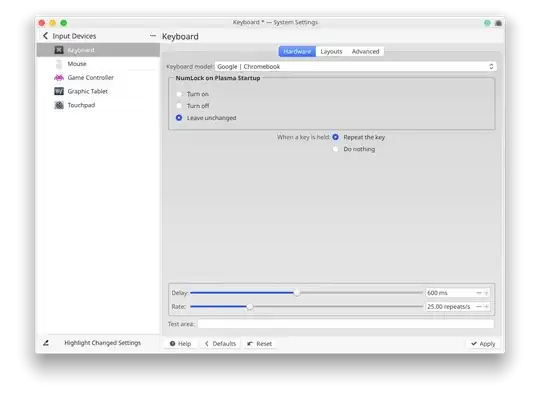The image size is (540, 393).
Task: Open Game Controller settings icon
Action: coord(59,77)
